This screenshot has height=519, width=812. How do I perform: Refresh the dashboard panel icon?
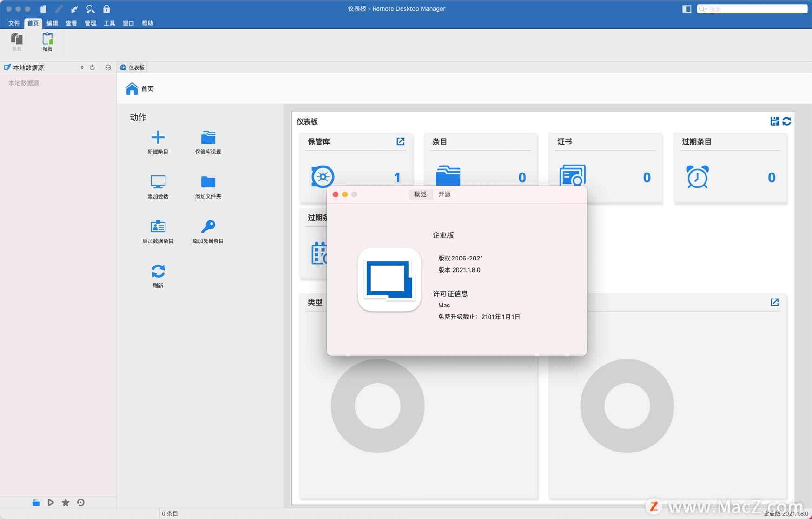point(786,121)
